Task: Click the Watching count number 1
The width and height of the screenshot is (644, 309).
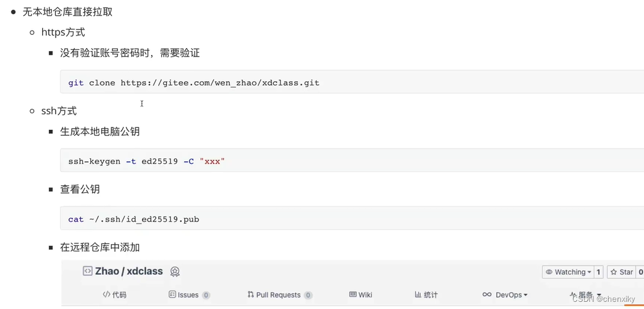Action: [x=598, y=272]
